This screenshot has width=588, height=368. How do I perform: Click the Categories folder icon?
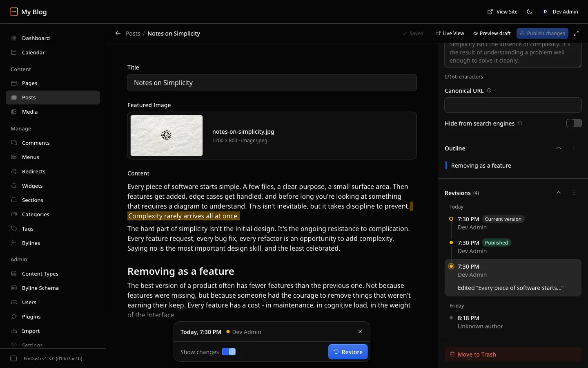(14, 214)
